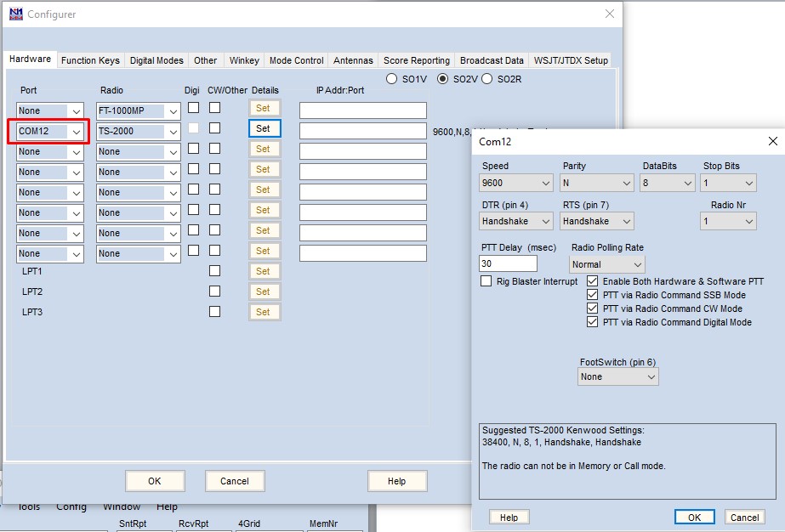Click the Set button for COM12 row

click(x=264, y=128)
